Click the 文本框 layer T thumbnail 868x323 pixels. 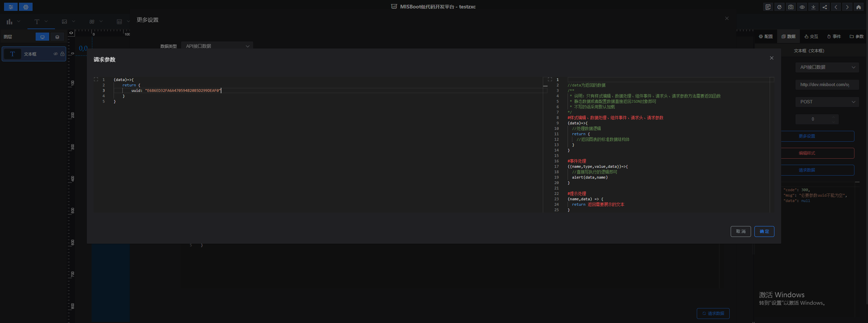(x=13, y=54)
